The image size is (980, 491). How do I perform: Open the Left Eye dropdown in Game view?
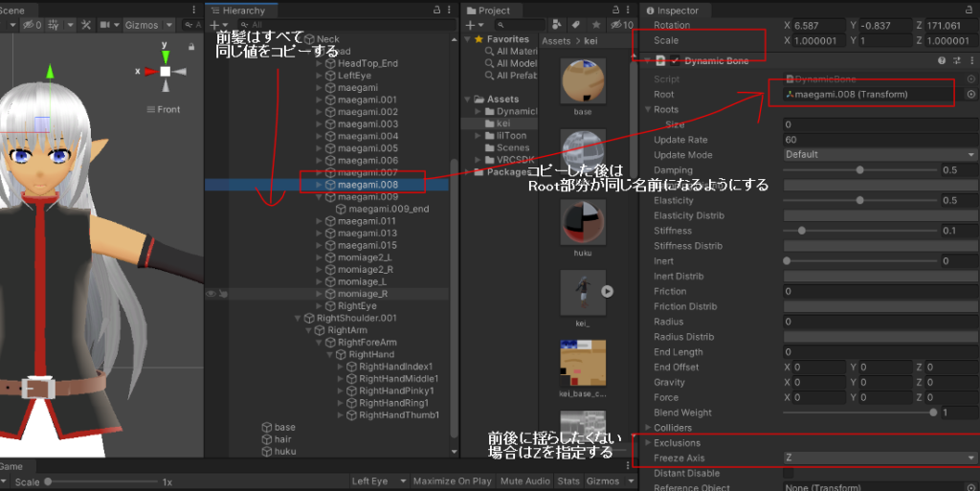[x=379, y=481]
